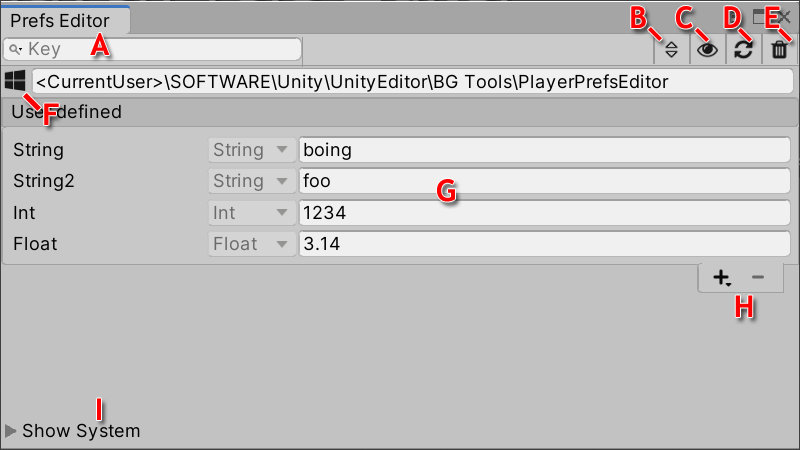
Task: Click the registry path text field
Action: pyautogui.click(x=412, y=81)
